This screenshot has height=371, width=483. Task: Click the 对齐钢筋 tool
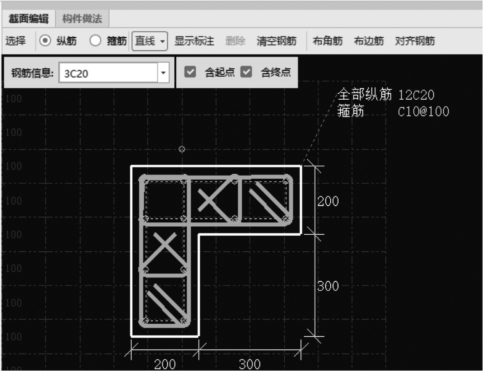(x=415, y=41)
